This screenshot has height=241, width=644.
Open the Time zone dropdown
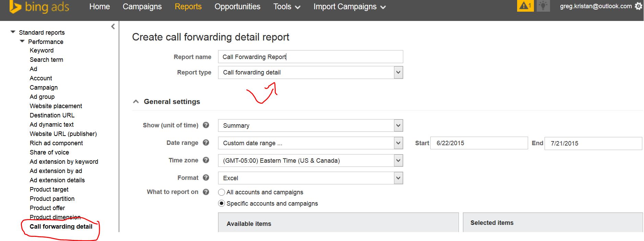click(x=310, y=161)
